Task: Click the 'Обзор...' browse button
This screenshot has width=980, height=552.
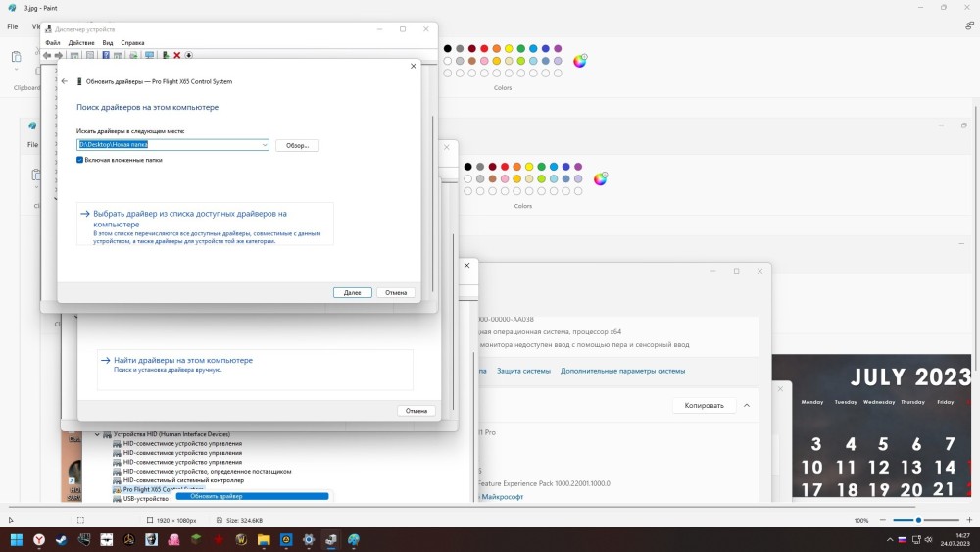Action: (297, 145)
